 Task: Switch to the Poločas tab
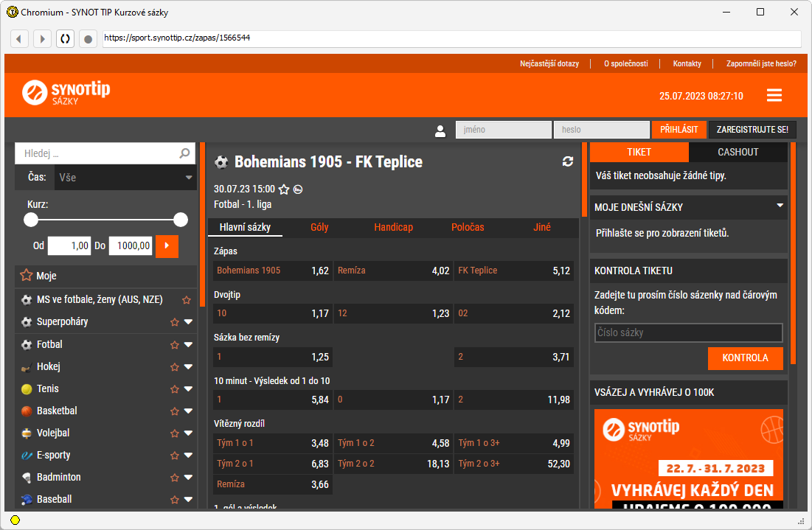468,227
